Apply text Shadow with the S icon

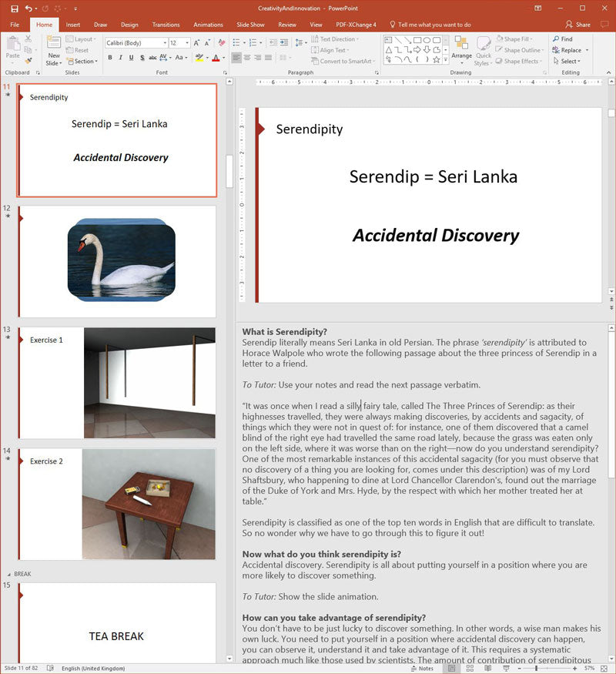(142, 58)
